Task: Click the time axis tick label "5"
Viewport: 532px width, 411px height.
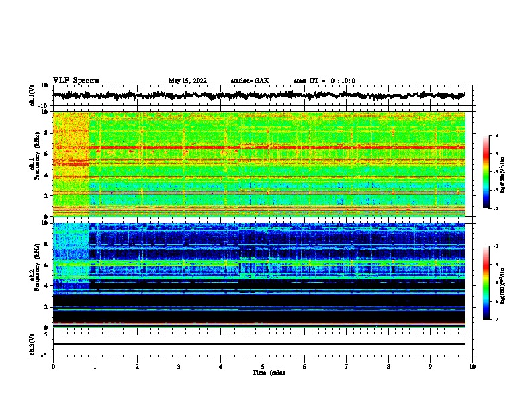Action: point(263,367)
